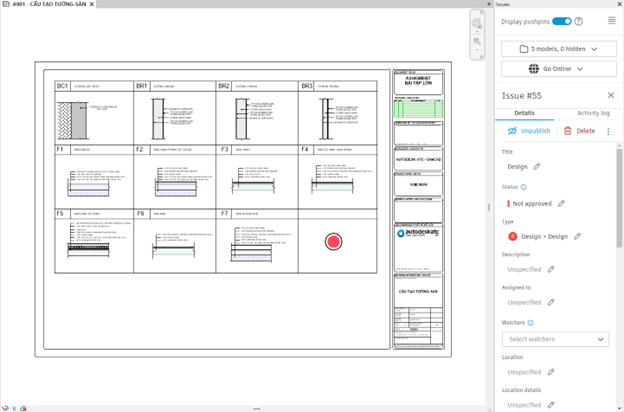Close the A901 sheet tab
Image resolution: width=624 pixels, height=412 pixels.
(92, 4)
